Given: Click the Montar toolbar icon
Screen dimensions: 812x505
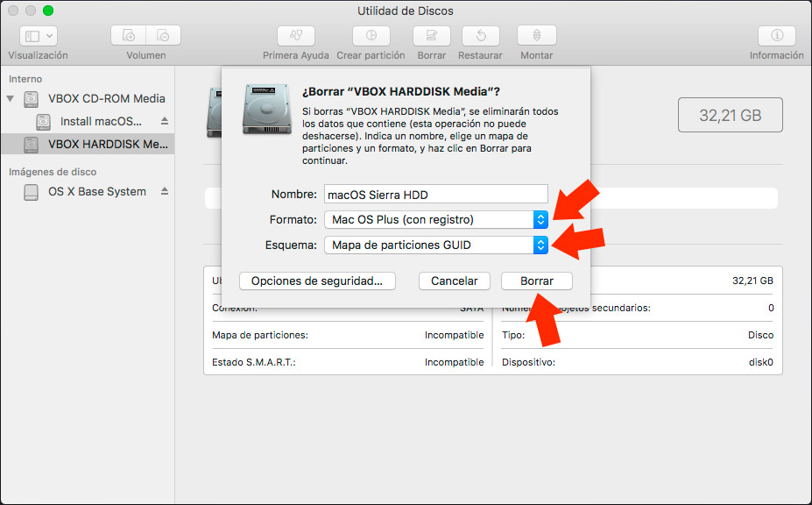Looking at the screenshot, I should (x=536, y=35).
